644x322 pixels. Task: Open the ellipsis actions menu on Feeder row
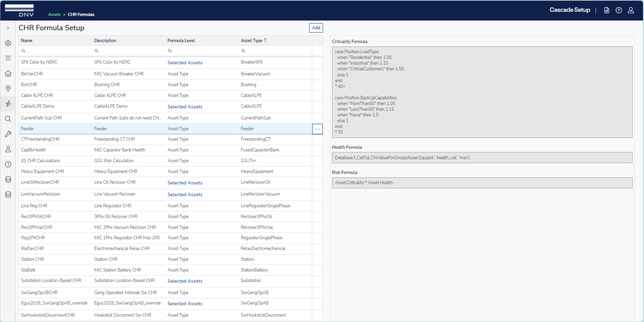(x=317, y=129)
